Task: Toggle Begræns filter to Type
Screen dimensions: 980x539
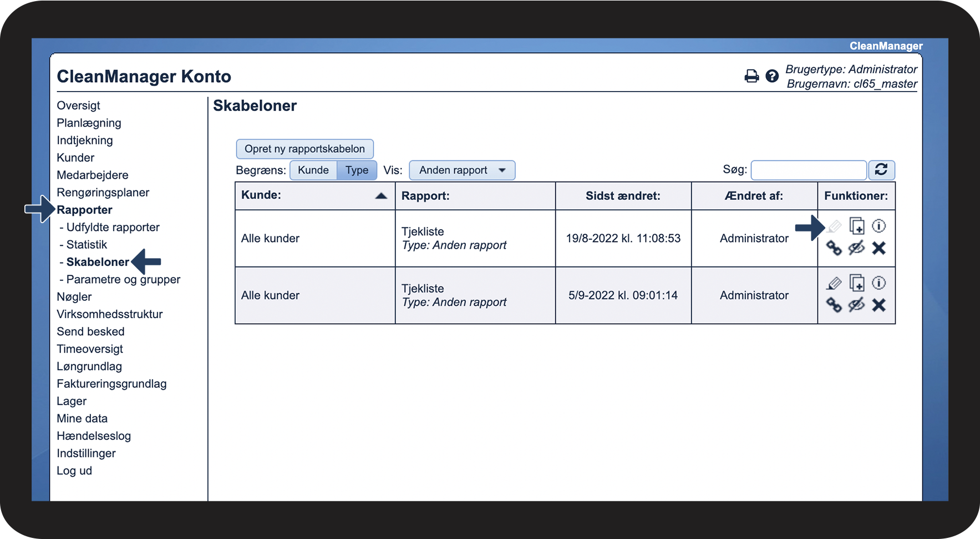Action: (357, 170)
